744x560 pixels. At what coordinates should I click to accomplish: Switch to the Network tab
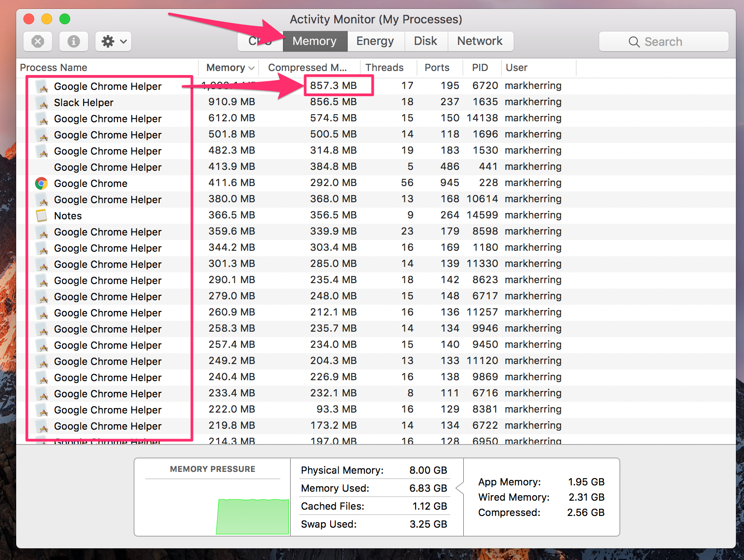tap(480, 41)
